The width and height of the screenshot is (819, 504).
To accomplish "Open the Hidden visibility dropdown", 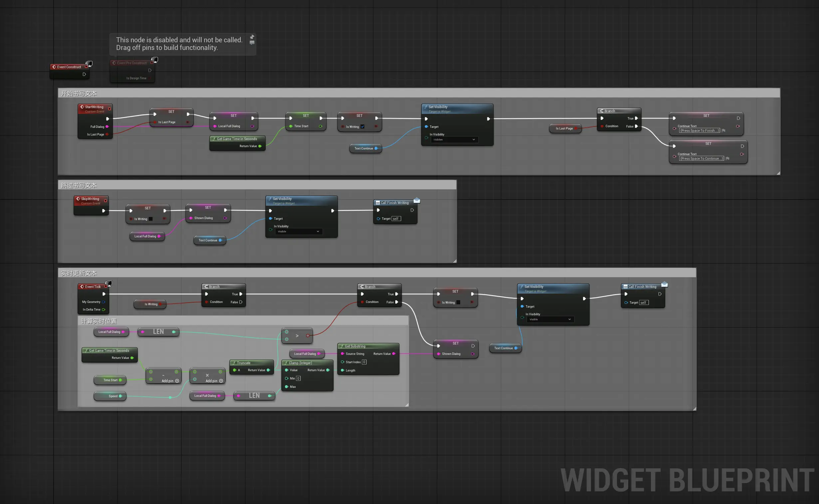I will tap(455, 140).
